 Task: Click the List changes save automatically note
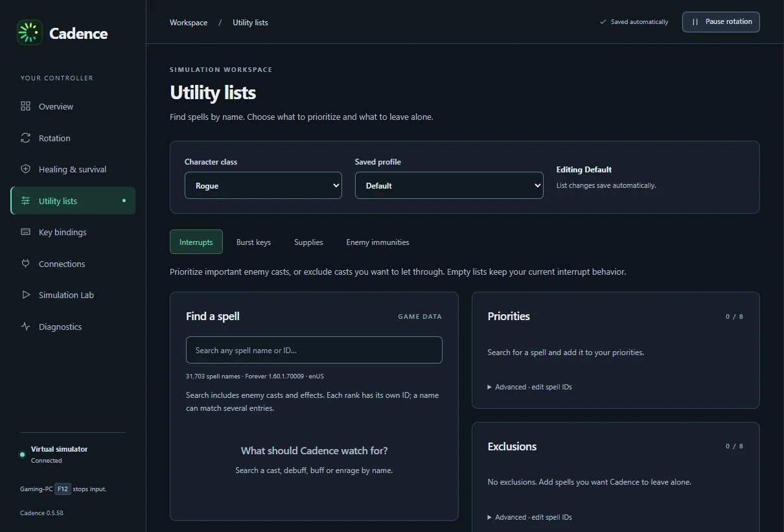coord(606,185)
